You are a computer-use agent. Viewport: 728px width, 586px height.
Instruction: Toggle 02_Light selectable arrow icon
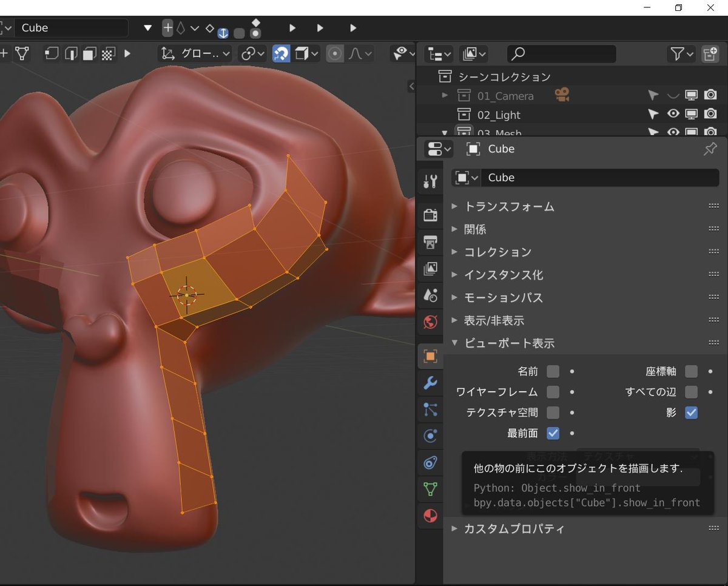click(653, 114)
